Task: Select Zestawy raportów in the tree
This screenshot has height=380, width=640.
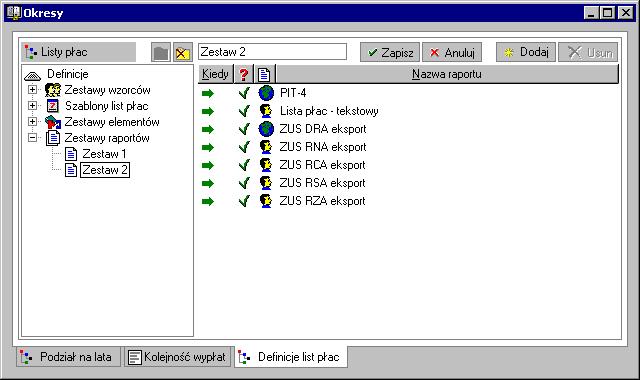Action: point(107,138)
